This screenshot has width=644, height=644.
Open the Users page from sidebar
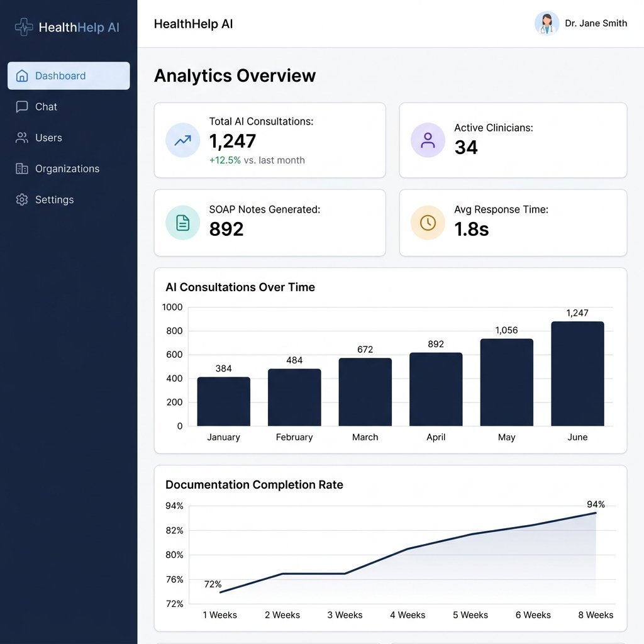[x=69, y=138]
